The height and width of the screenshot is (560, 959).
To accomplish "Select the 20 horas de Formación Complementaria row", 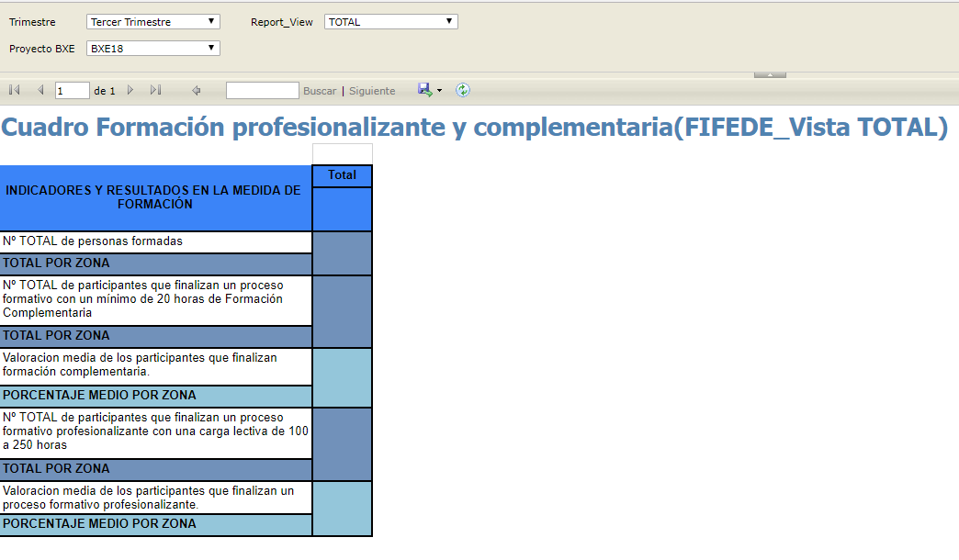I will [x=155, y=299].
